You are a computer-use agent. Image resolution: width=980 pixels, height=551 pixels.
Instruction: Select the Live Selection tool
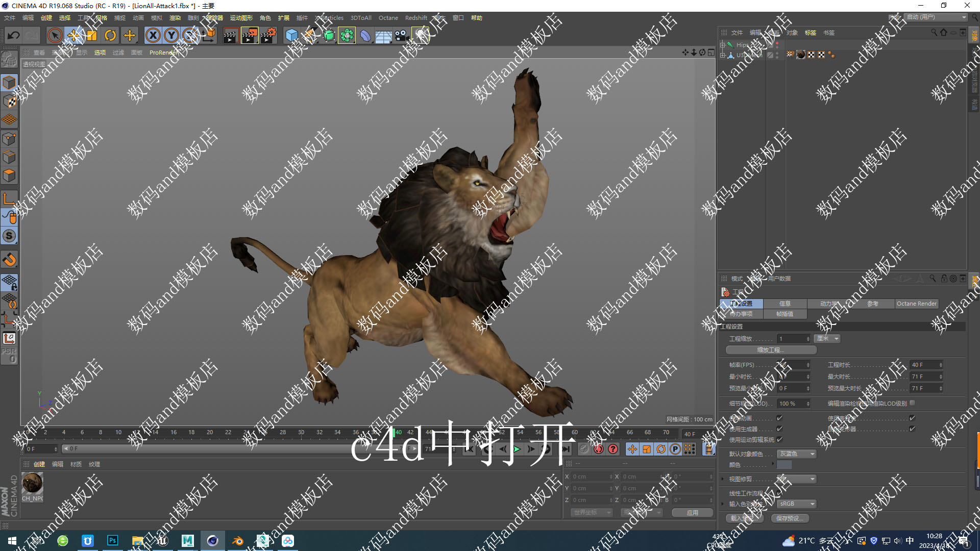point(55,35)
